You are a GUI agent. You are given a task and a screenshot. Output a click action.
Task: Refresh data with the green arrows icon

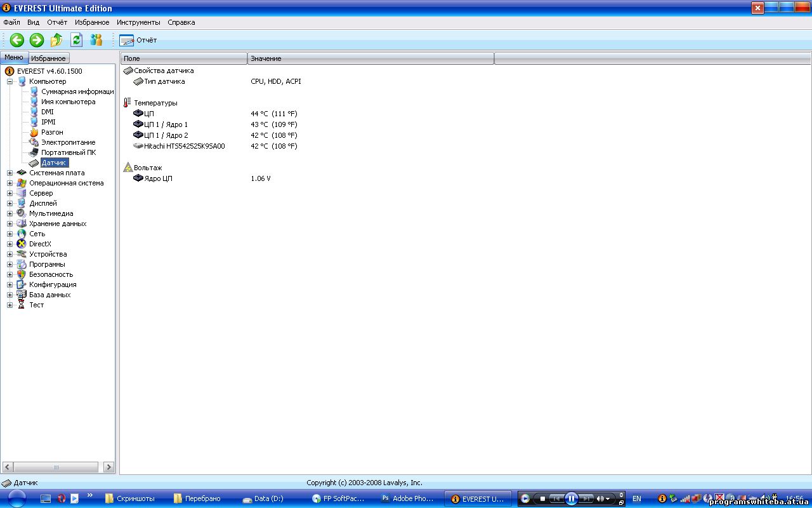76,40
